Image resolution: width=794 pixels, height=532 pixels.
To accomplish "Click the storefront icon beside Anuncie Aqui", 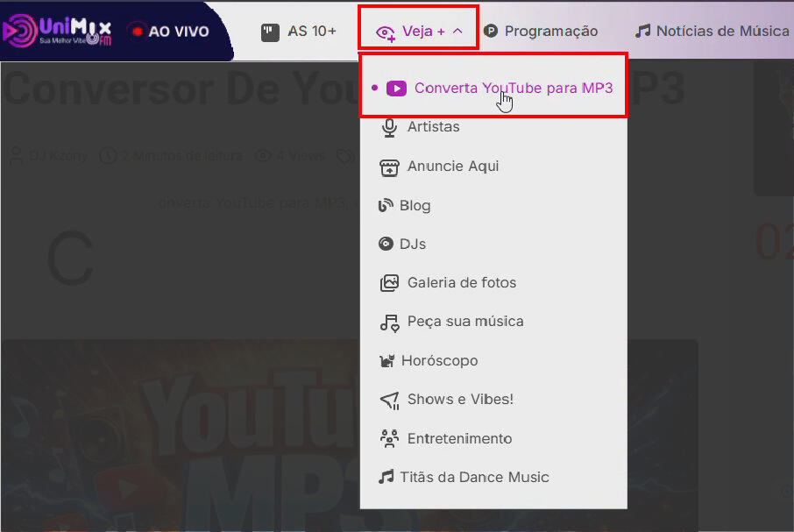I will (x=388, y=166).
